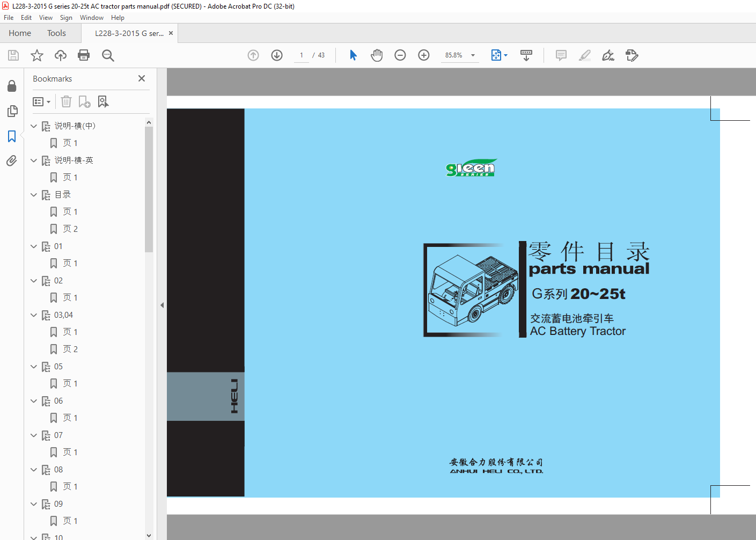Switch to the Home tab
Screen dimensions: 756x540
point(20,33)
